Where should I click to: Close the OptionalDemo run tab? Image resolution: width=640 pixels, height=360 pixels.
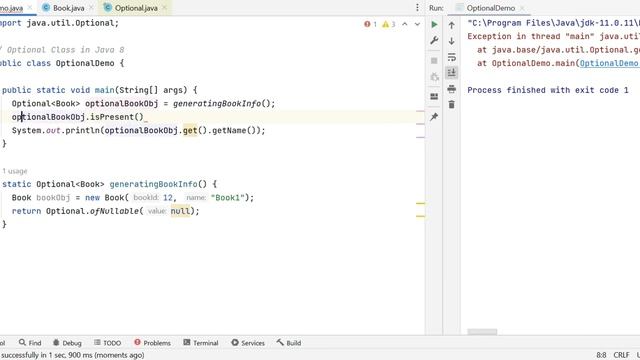point(522,8)
